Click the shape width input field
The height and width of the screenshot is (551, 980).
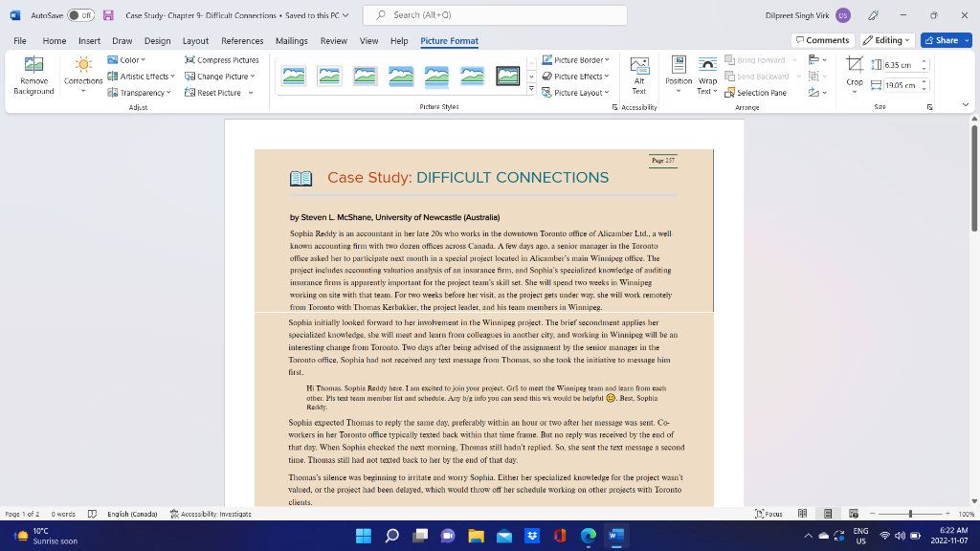[901, 85]
